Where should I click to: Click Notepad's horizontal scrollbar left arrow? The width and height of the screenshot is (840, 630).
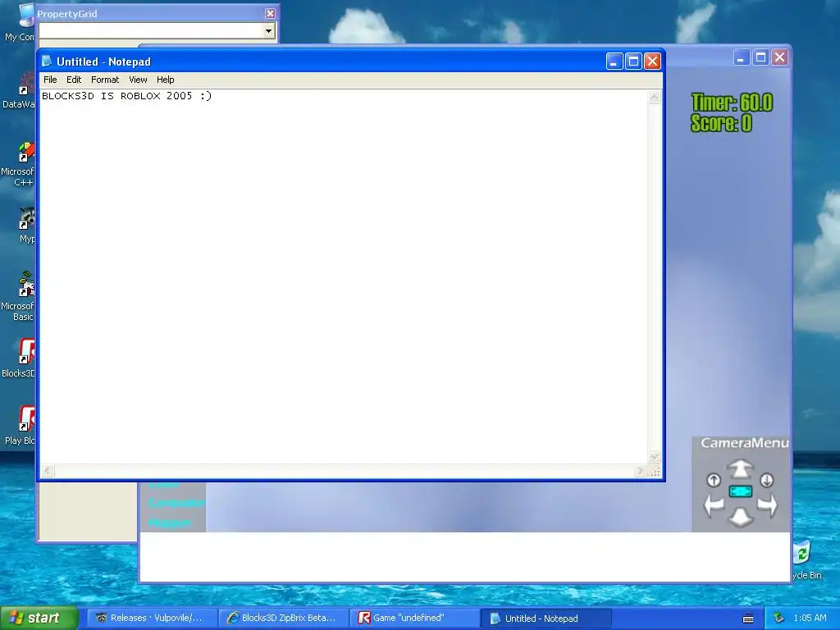pos(47,470)
